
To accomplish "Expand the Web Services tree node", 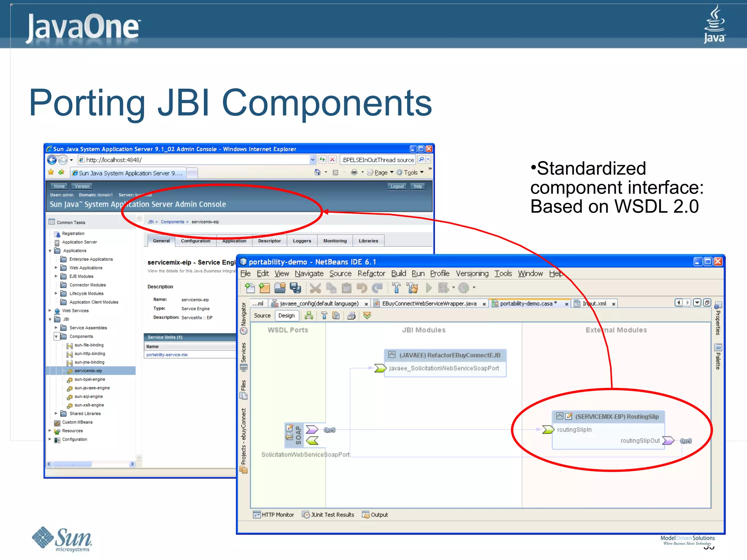I will coord(50,311).
